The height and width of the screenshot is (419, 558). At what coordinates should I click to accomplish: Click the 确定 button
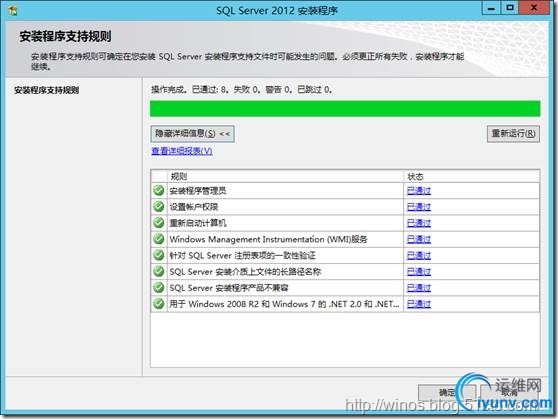[x=447, y=392]
